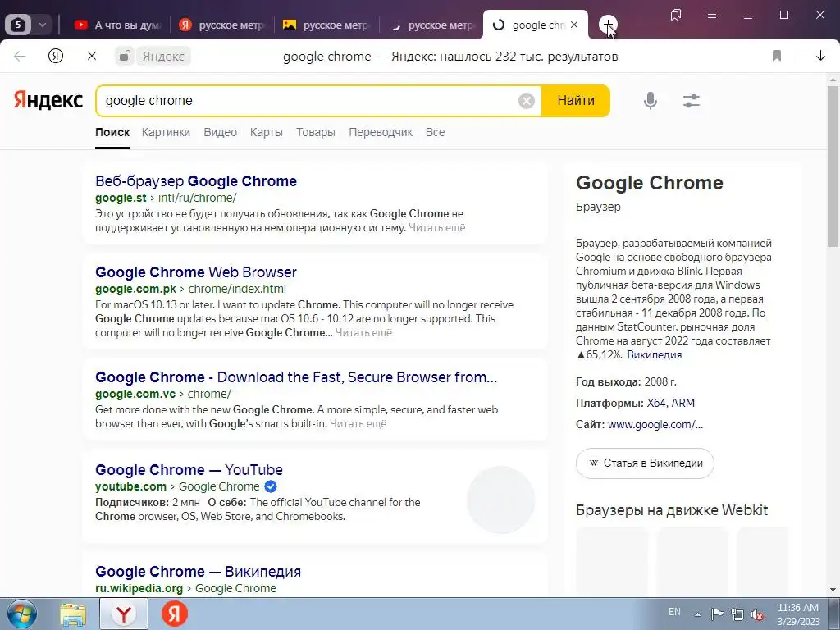This screenshot has width=840, height=630.
Task: Open the bookmarks collections icon in title bar
Action: click(x=676, y=15)
